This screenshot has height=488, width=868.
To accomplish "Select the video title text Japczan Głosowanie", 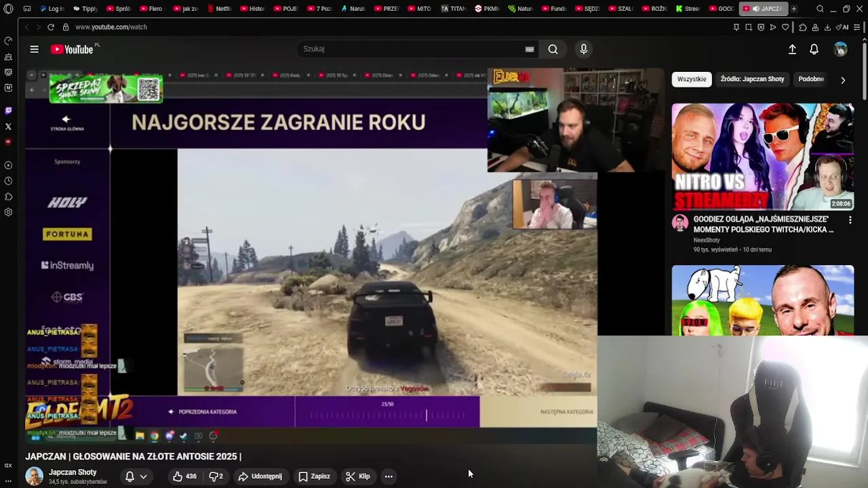I will point(134,457).
